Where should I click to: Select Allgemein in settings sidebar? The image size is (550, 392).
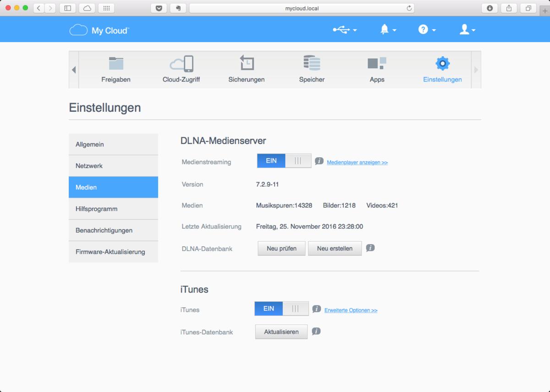(x=113, y=144)
